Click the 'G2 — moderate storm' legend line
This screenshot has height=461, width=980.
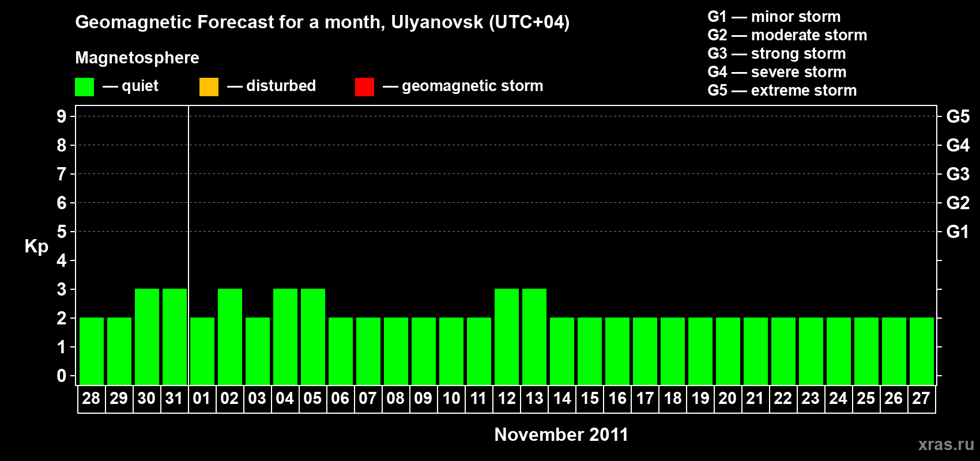point(787,35)
